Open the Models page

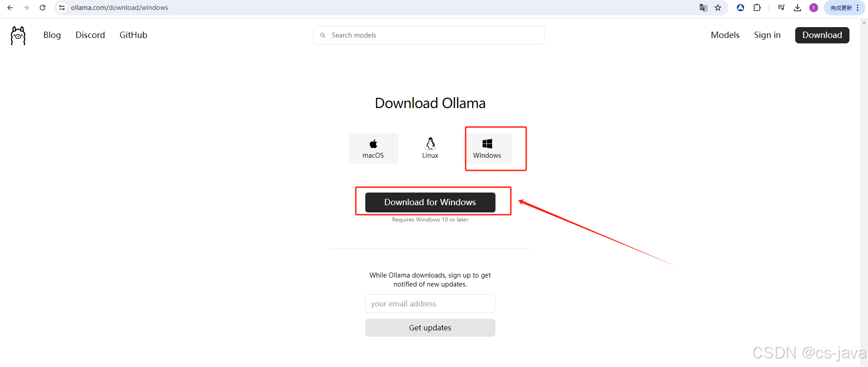click(725, 35)
